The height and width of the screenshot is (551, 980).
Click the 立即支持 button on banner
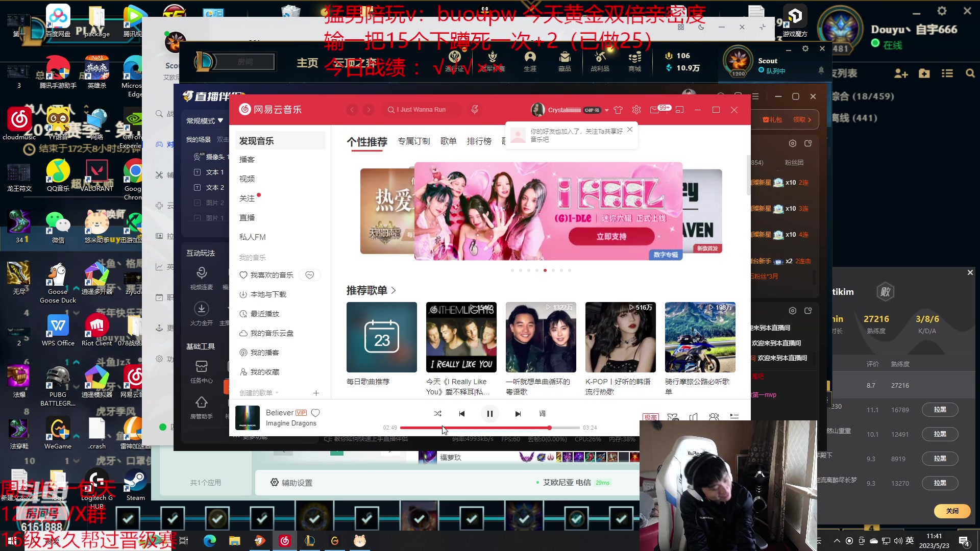click(x=611, y=236)
